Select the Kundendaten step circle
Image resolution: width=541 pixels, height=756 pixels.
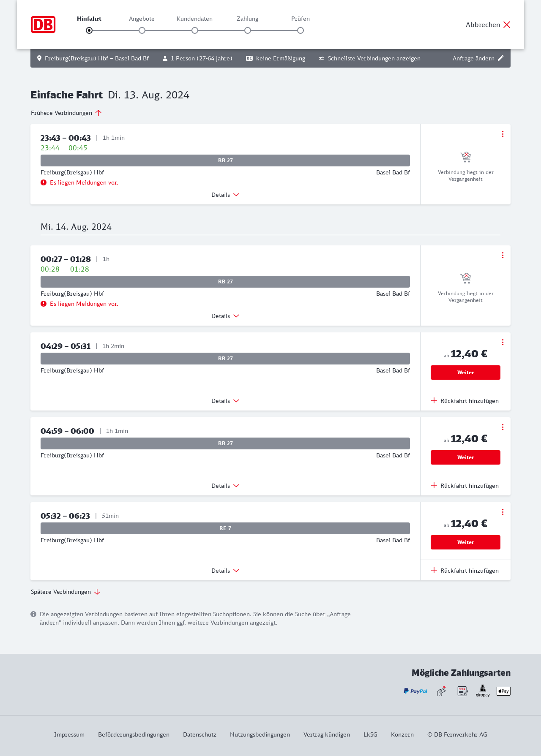(195, 30)
